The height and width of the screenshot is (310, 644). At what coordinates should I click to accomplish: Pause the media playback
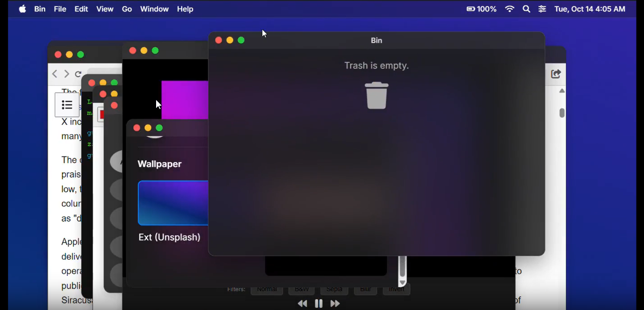(318, 303)
